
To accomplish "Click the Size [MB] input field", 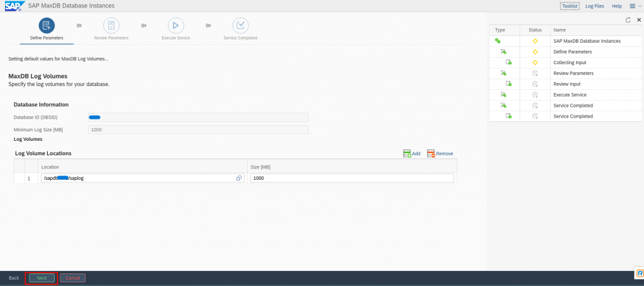I will [x=352, y=178].
